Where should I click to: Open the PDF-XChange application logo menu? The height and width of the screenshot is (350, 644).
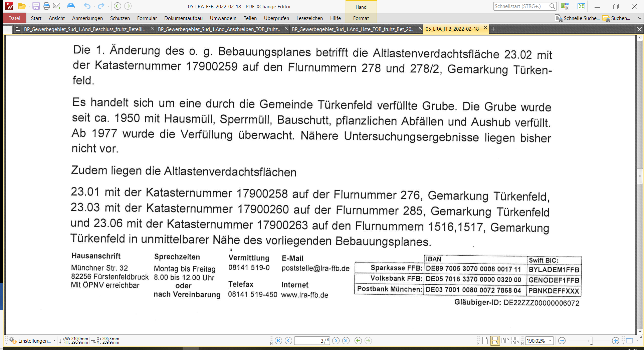coord(9,6)
